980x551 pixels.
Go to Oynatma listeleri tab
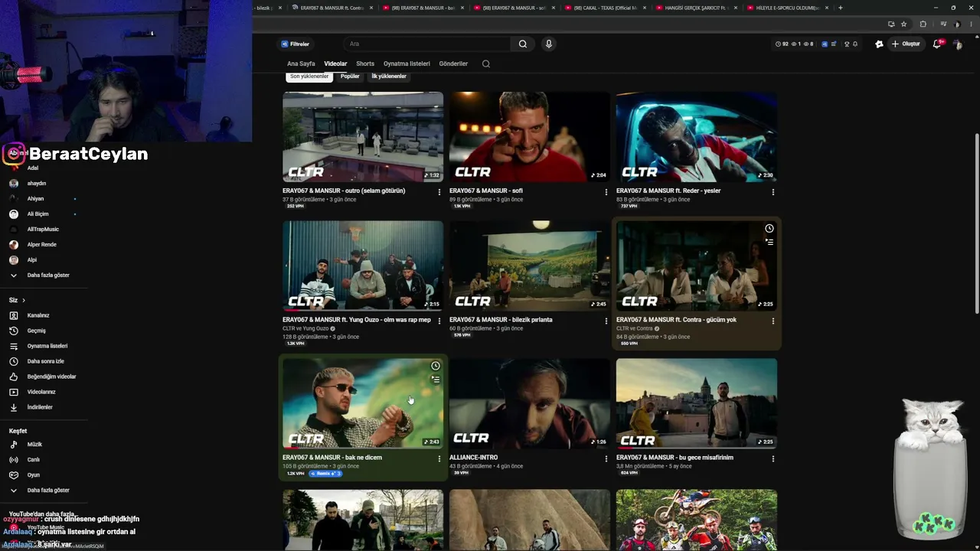[407, 64]
